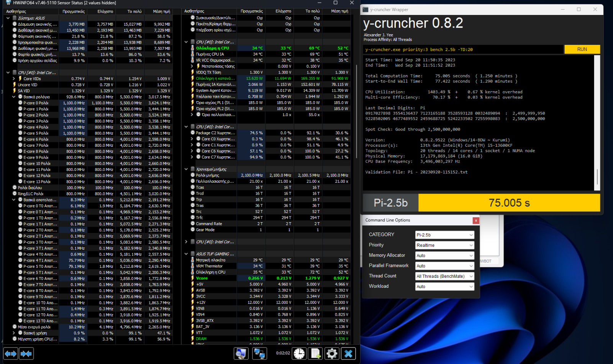Image resolution: width=613 pixels, height=364 pixels.
Task: Select the Μέσο ενεργό ρολόι row
Action: pos(88,327)
